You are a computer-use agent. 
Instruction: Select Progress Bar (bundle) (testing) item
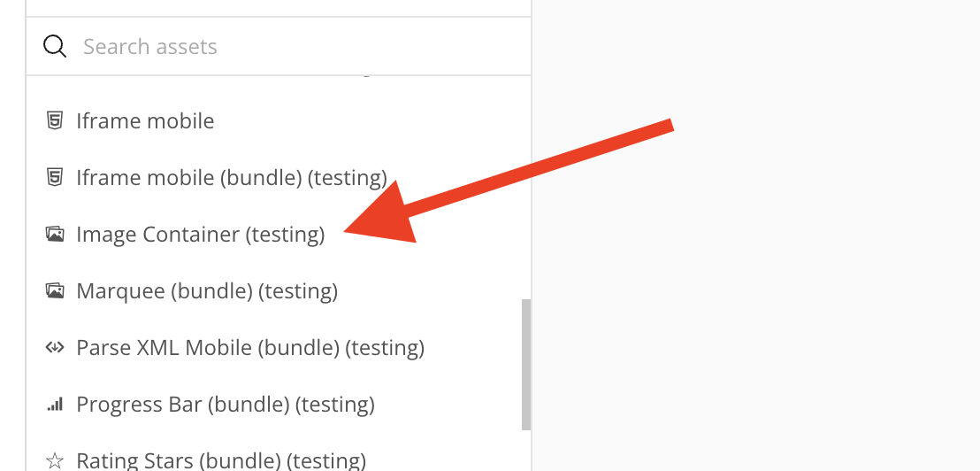pyautogui.click(x=226, y=405)
